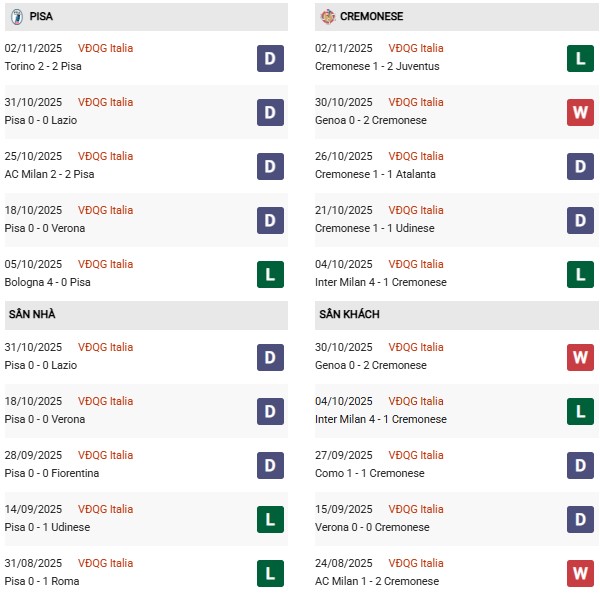
Task: Click the win badge for AC Milan 1-2 Cremonese
Action: coord(580,574)
